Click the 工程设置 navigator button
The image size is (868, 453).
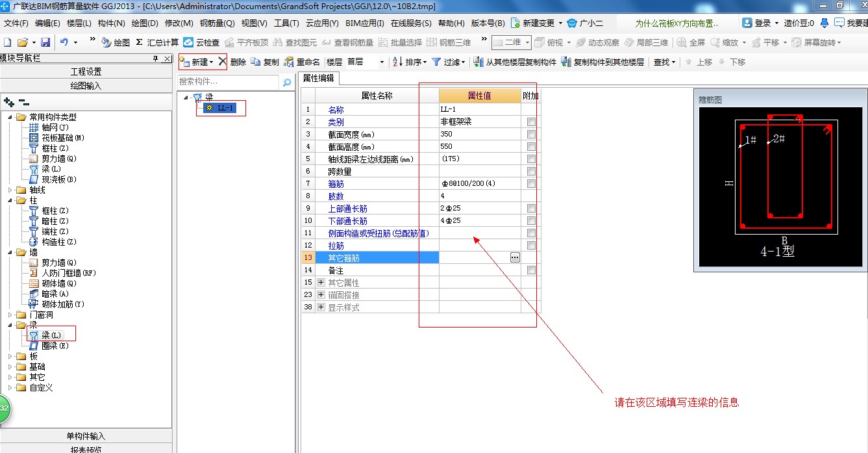pyautogui.click(x=86, y=71)
